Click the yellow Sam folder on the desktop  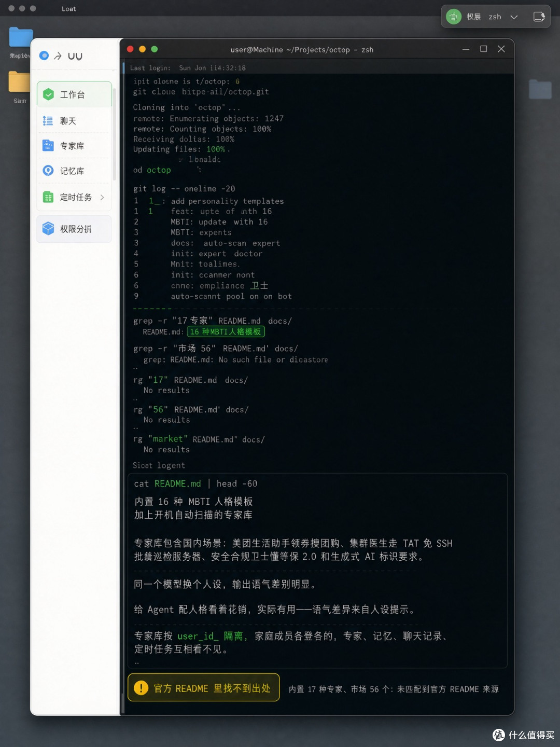click(19, 82)
